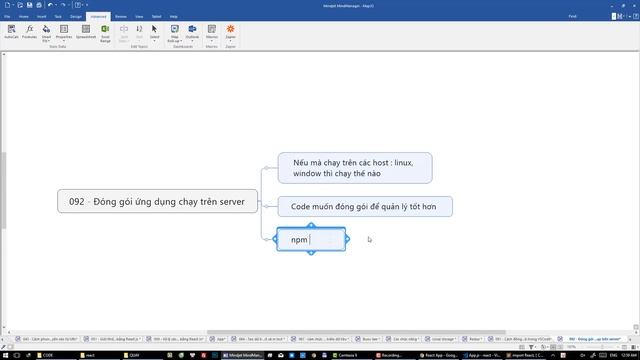Open the Formulas editor

point(29,32)
